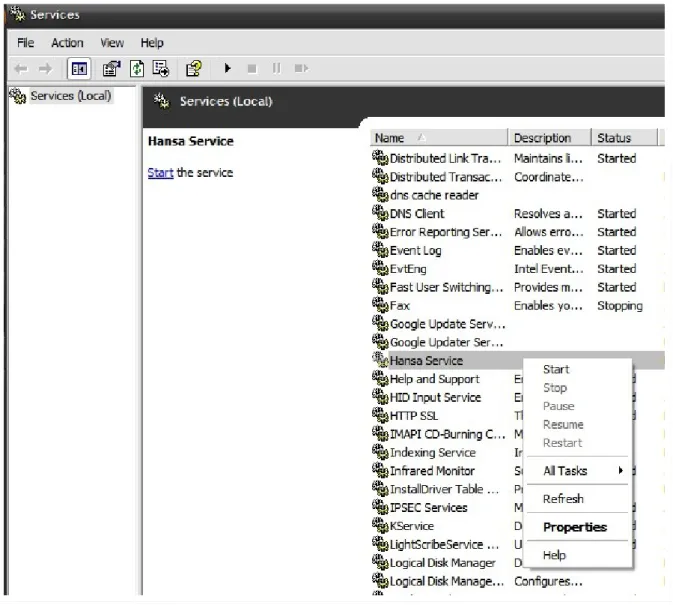This screenshot has width=673, height=605.
Task: Choose Pause in the context menu
Action: click(x=578, y=406)
